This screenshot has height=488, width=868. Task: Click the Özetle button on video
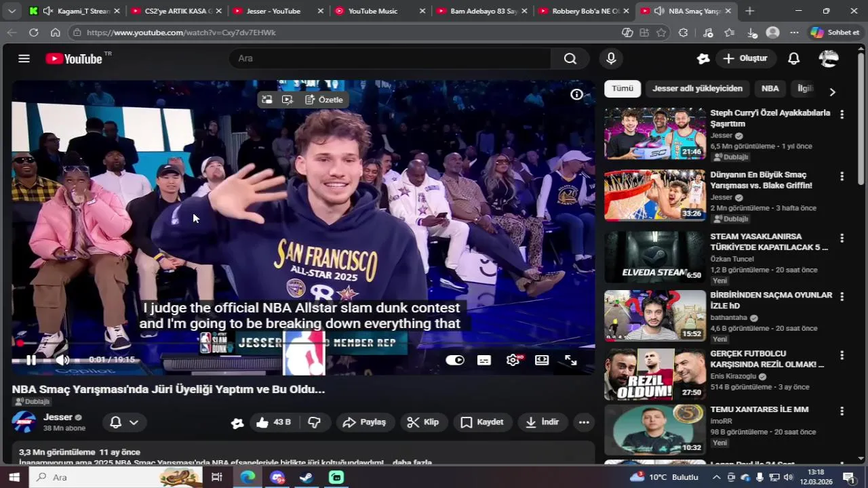tap(324, 100)
